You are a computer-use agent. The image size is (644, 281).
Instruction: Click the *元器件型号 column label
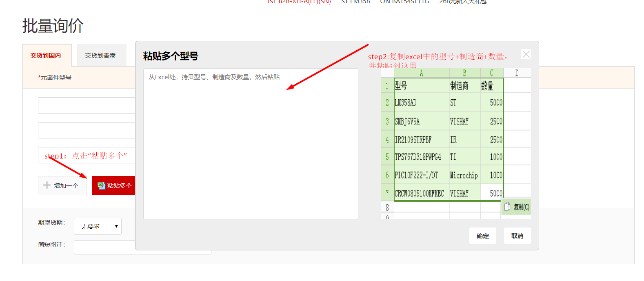55,77
